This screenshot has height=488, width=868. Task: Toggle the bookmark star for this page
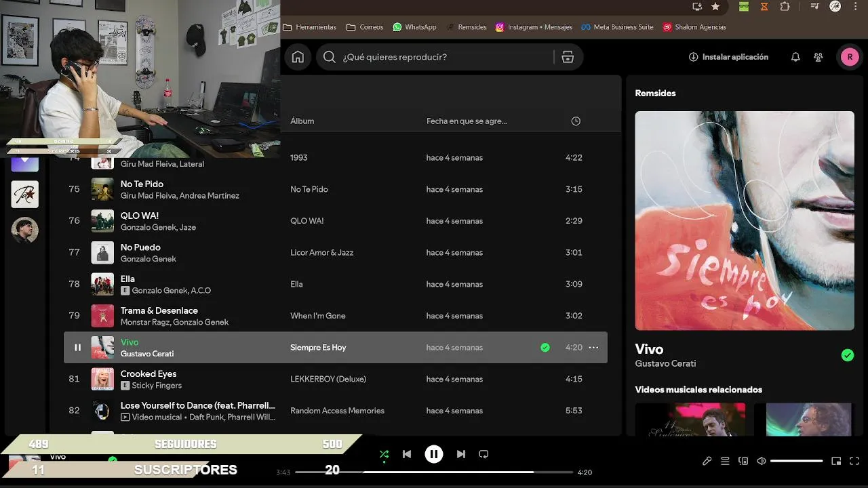[x=715, y=6]
